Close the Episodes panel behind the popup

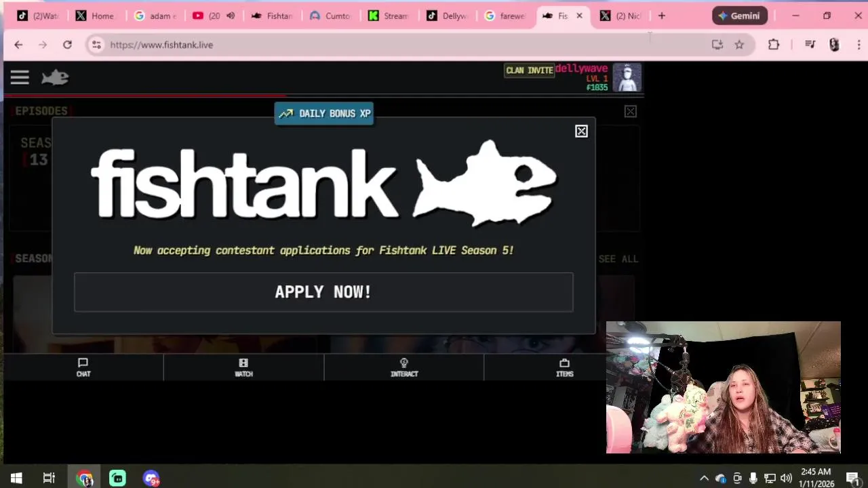(631, 111)
